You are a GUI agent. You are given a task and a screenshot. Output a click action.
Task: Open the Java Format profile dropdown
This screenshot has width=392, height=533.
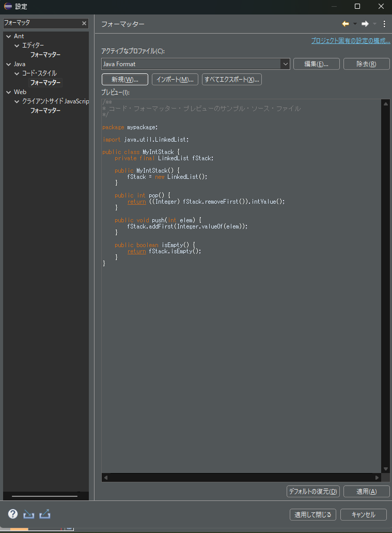click(285, 64)
